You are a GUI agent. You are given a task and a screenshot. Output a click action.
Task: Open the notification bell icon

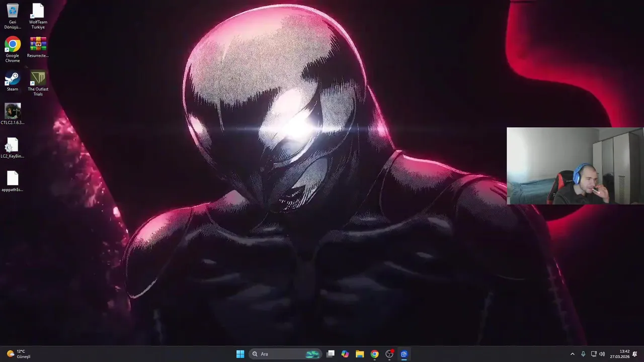pyautogui.click(x=635, y=354)
